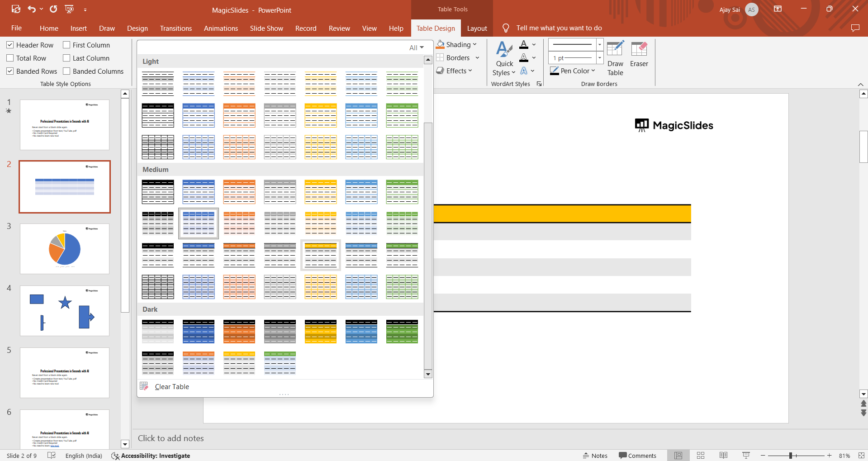Select the Eraser tool
This screenshot has width=868, height=461.
639,55
